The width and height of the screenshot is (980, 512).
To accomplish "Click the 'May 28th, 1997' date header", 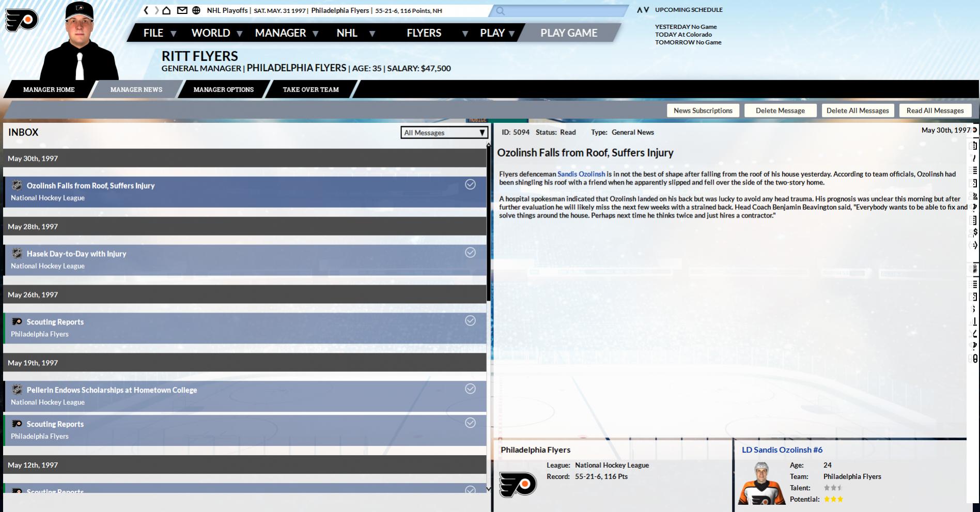I will point(245,226).
